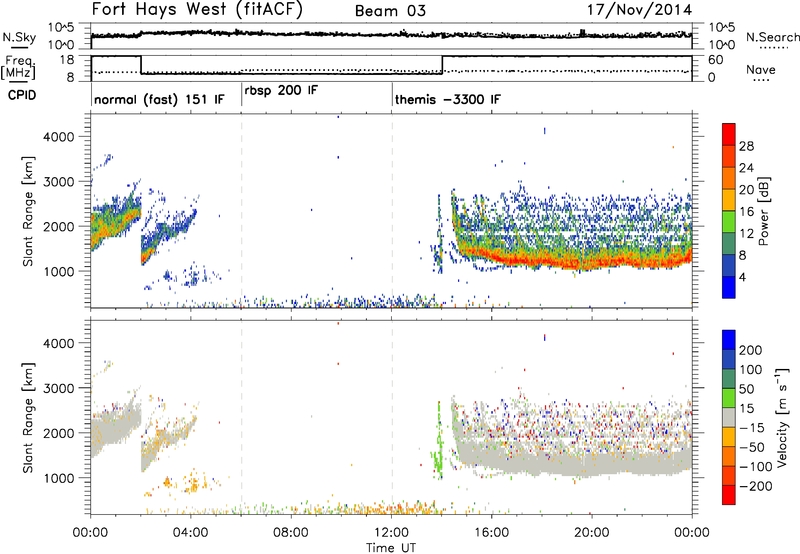This screenshot has width=800, height=554.
Task: Click the velocity panel 'Slant Range [km]' label
Action: click(x=28, y=417)
